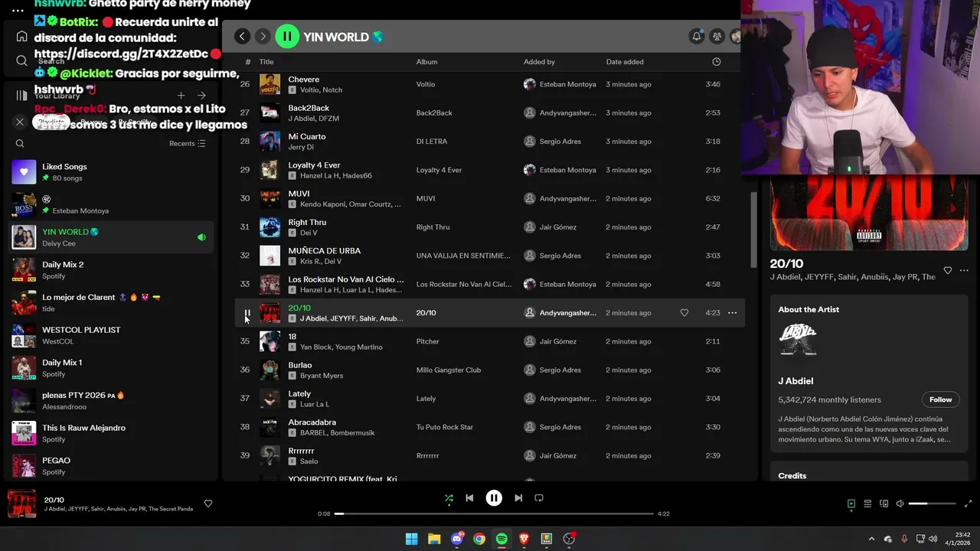Open File Explorer from taskbar
Viewport: 980px width, 551px height.
[434, 539]
